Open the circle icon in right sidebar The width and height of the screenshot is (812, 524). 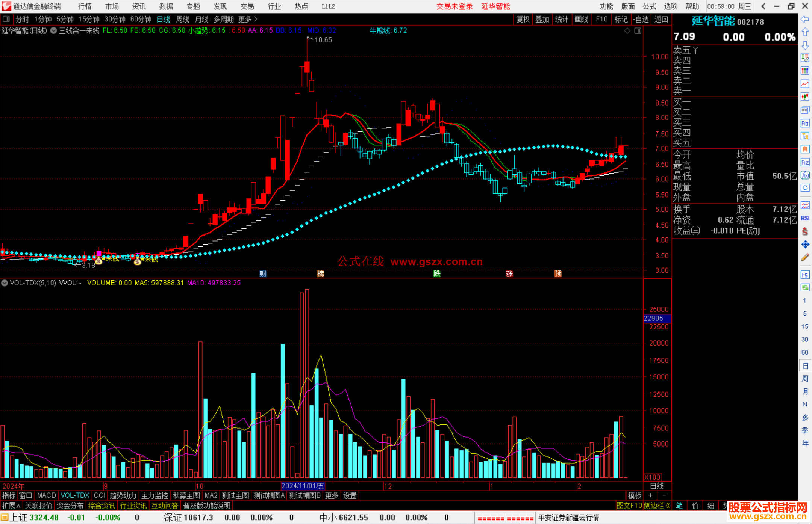coord(805,188)
